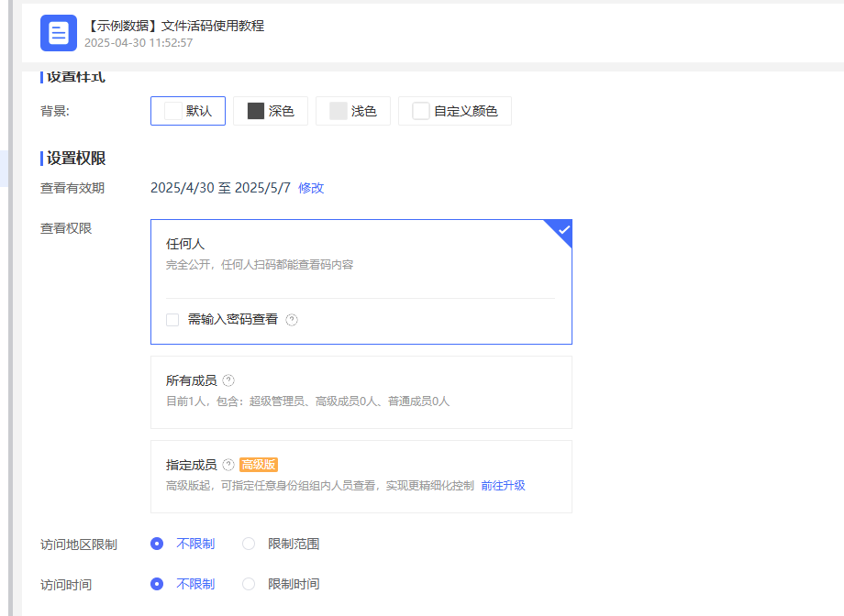Select 不限制 for 访问地区限制

point(157,544)
